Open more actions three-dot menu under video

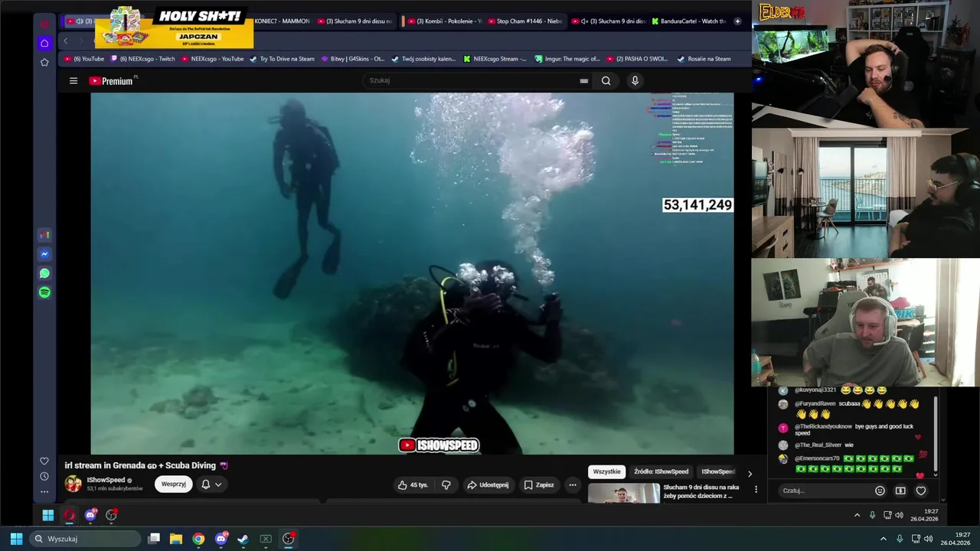572,484
